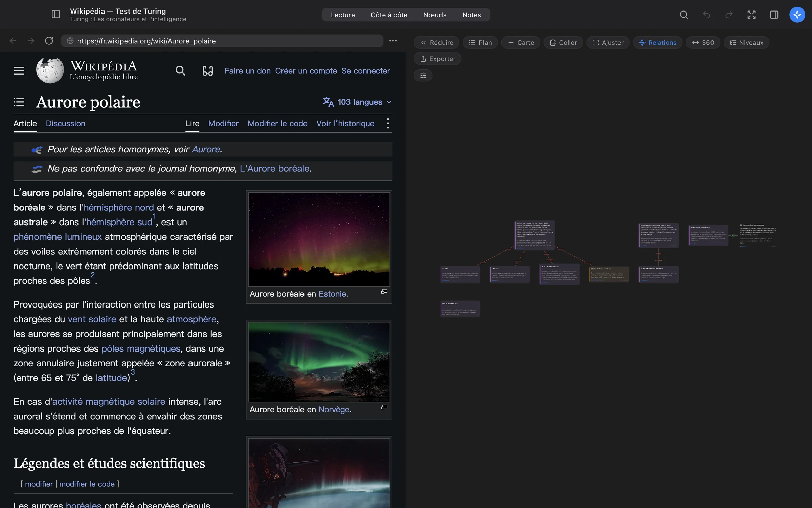Image resolution: width=812 pixels, height=508 pixels.
Task: Toggle Niveaux levels view
Action: coord(746,42)
